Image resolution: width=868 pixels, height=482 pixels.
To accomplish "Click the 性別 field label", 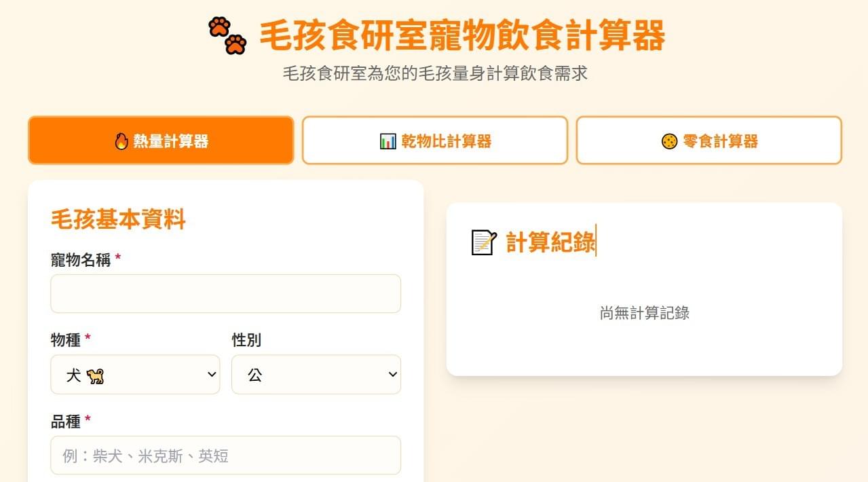I will point(246,340).
